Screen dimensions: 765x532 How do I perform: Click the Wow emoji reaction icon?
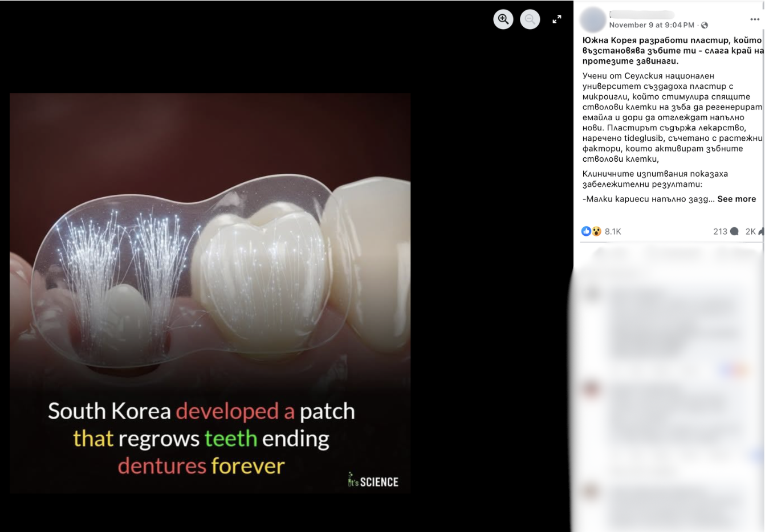pyautogui.click(x=596, y=231)
